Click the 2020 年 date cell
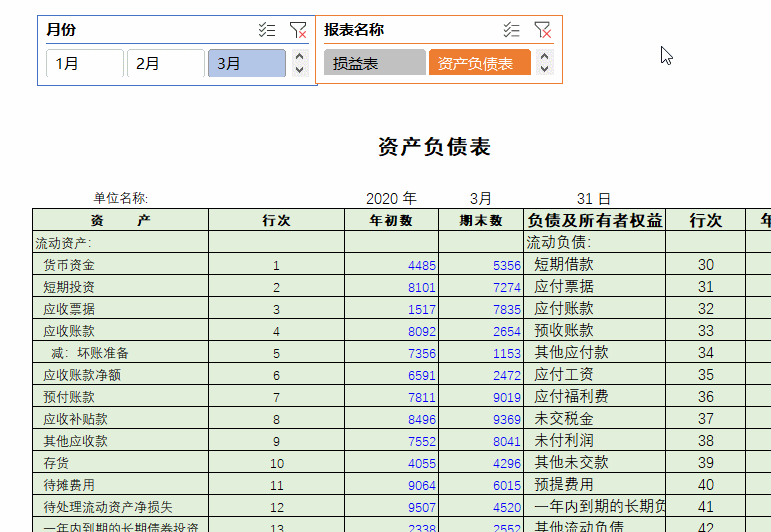This screenshot has width=771, height=532. [391, 199]
